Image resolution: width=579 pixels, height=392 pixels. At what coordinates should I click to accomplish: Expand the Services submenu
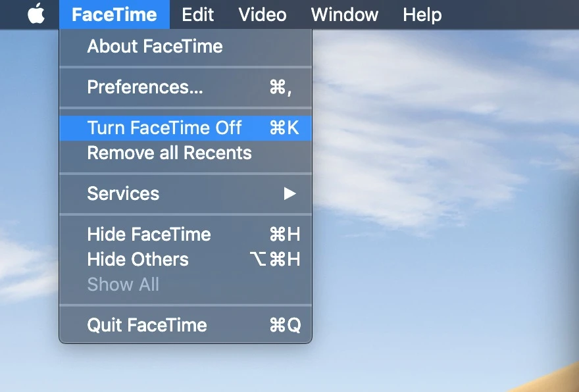click(x=123, y=194)
